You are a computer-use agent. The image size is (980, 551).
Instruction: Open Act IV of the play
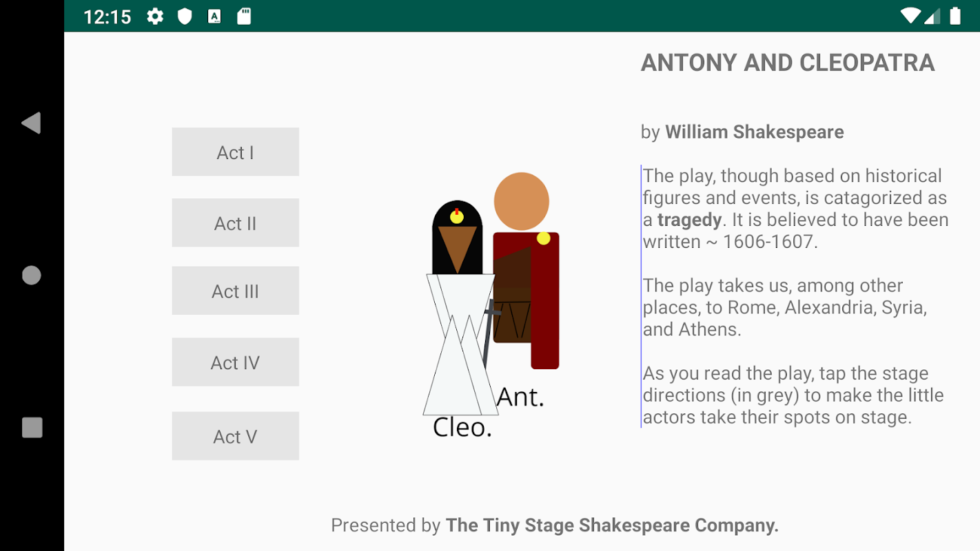pyautogui.click(x=235, y=362)
